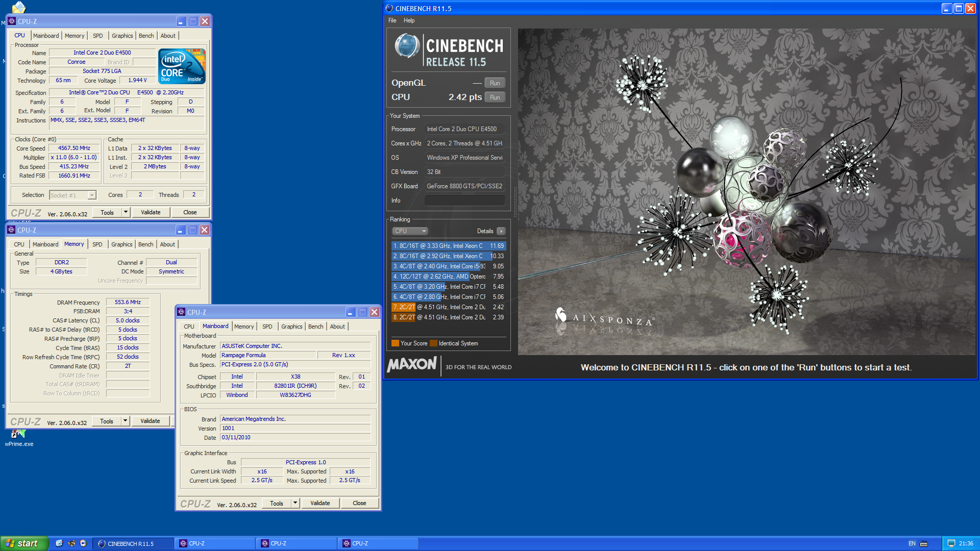
Task: Click Validate in the CPU-Z Memory window
Action: (x=150, y=421)
